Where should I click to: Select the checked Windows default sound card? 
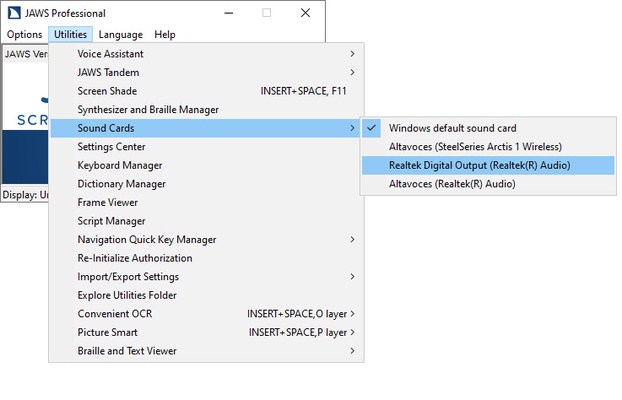(x=452, y=128)
